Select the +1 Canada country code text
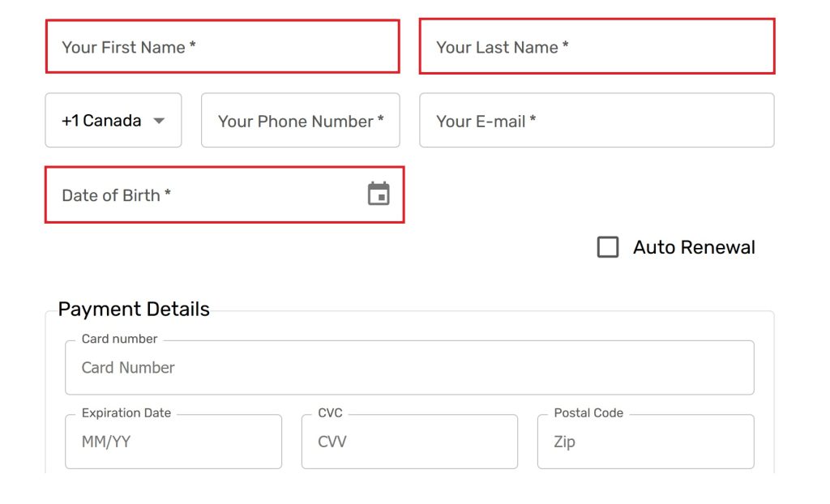This screenshot has height=504, width=830. point(101,121)
